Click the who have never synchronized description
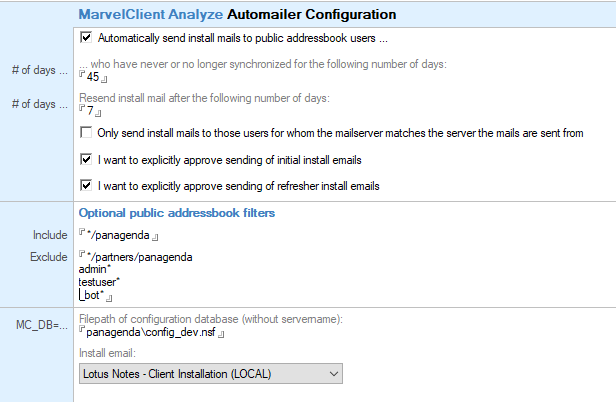Screen dimensions: 616x402 point(263,64)
